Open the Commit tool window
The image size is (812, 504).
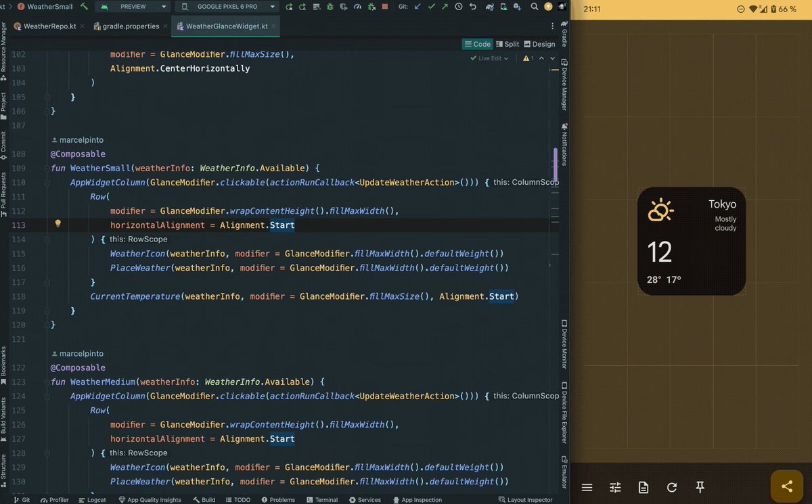[4, 145]
